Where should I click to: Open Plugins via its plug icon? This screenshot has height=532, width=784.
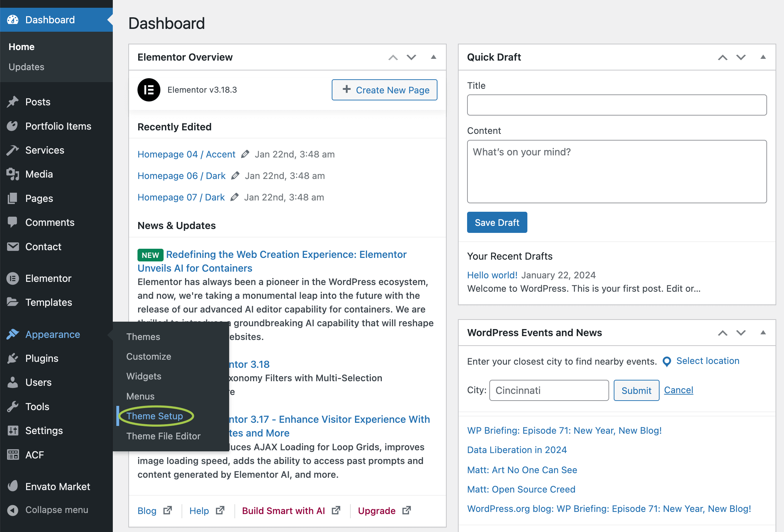[x=13, y=358]
